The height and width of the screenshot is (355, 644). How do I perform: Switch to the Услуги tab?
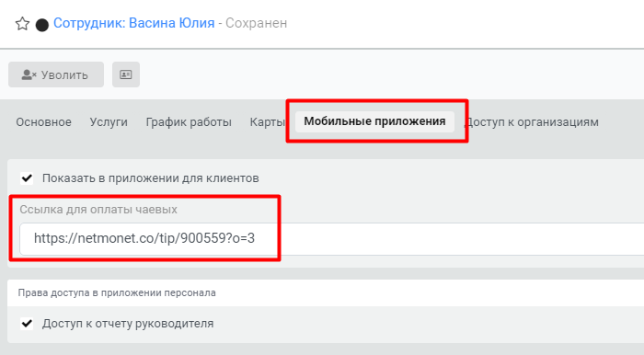click(109, 122)
